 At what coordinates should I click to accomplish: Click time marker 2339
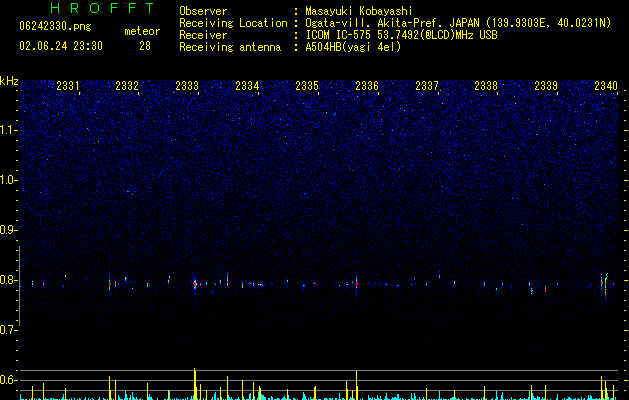click(546, 85)
